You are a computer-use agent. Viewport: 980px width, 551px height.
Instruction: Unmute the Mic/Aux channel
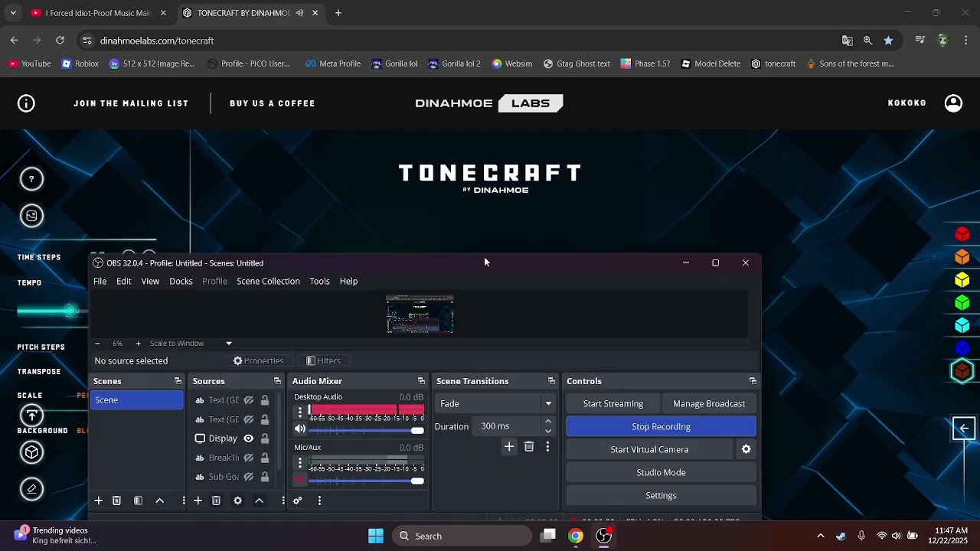(299, 480)
